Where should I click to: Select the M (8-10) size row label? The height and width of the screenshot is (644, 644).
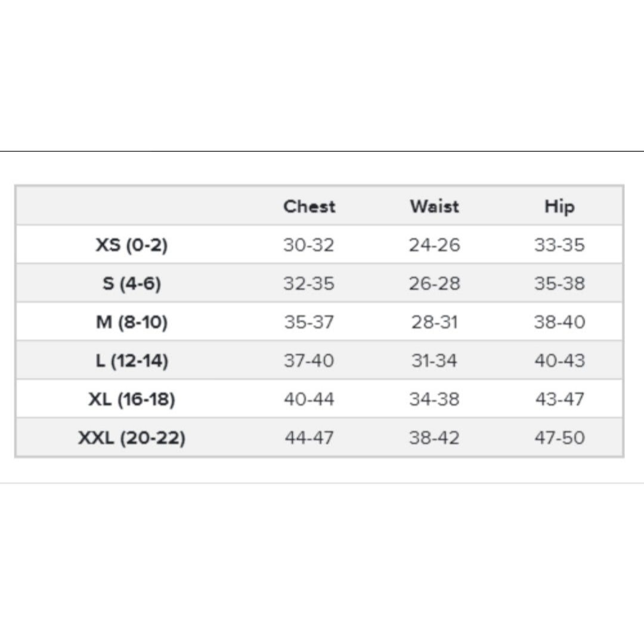click(131, 322)
